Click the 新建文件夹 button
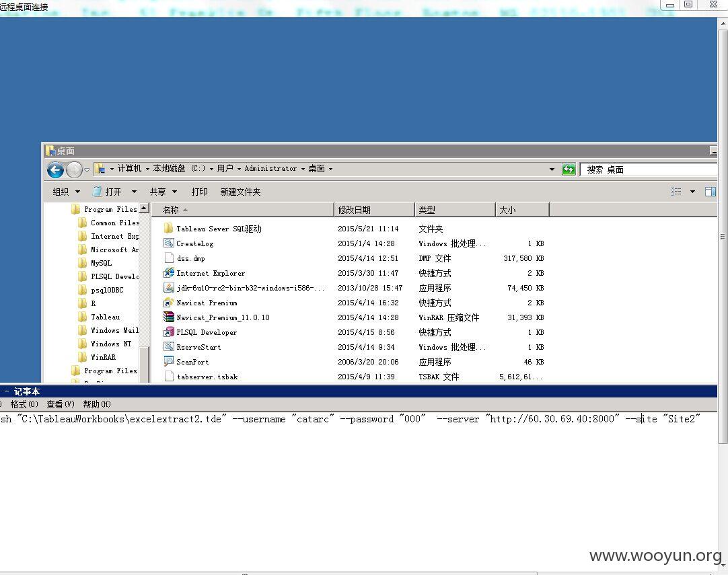Viewport: 728px width, 575px height. click(240, 192)
